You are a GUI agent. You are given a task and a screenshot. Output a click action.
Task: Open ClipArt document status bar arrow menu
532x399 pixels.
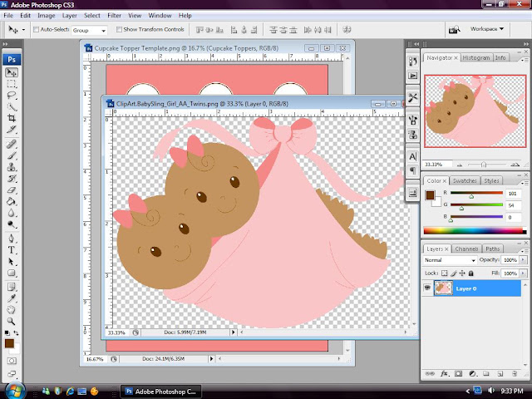pos(233,332)
